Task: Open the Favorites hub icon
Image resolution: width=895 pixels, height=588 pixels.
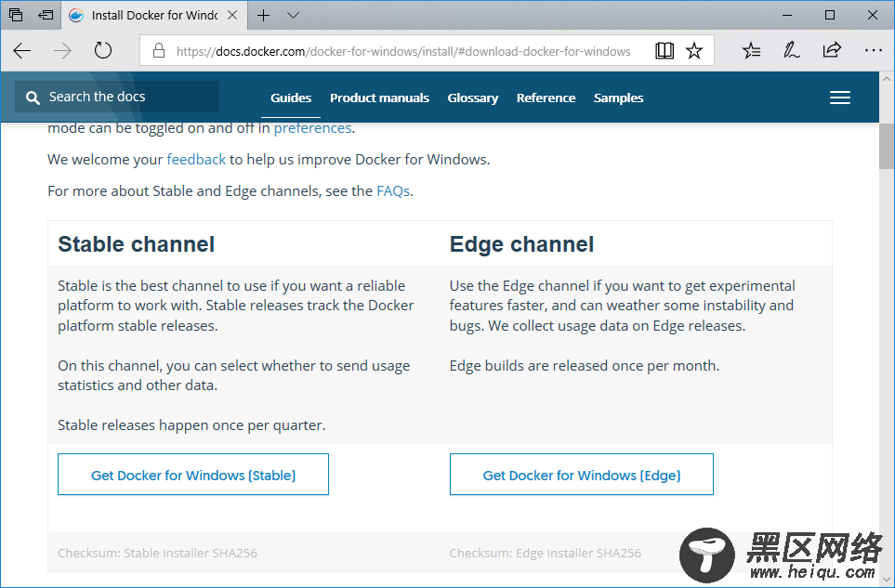Action: coord(751,51)
